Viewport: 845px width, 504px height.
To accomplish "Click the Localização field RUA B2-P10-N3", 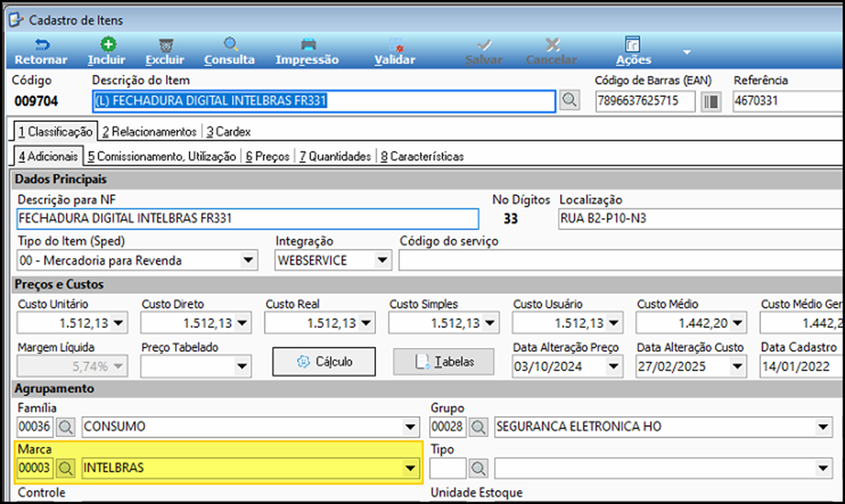I will 701,218.
